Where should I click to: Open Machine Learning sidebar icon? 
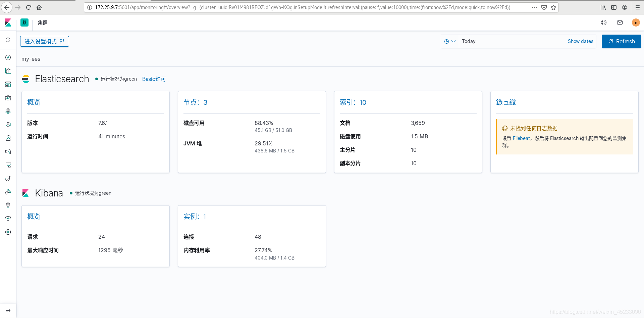pyautogui.click(x=8, y=125)
